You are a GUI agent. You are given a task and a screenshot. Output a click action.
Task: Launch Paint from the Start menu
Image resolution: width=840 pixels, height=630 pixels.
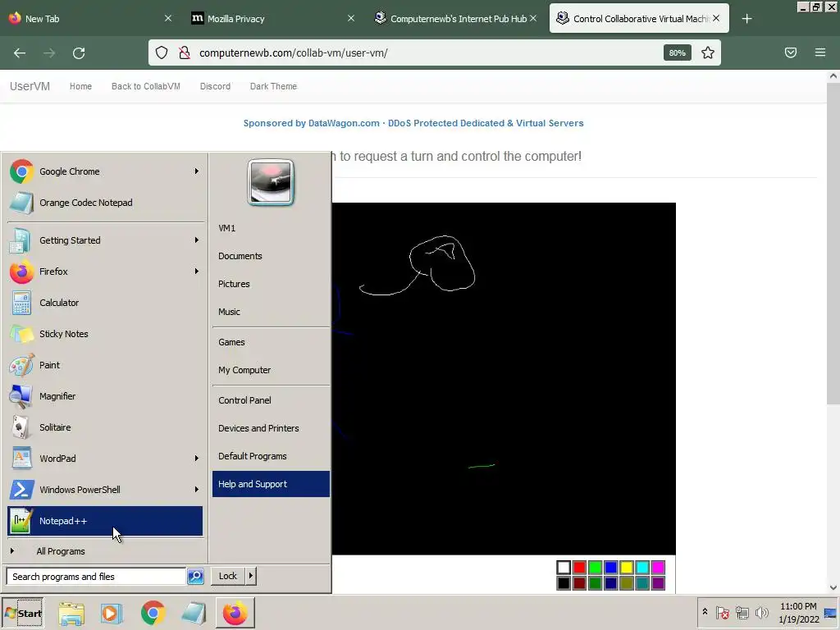(105, 365)
